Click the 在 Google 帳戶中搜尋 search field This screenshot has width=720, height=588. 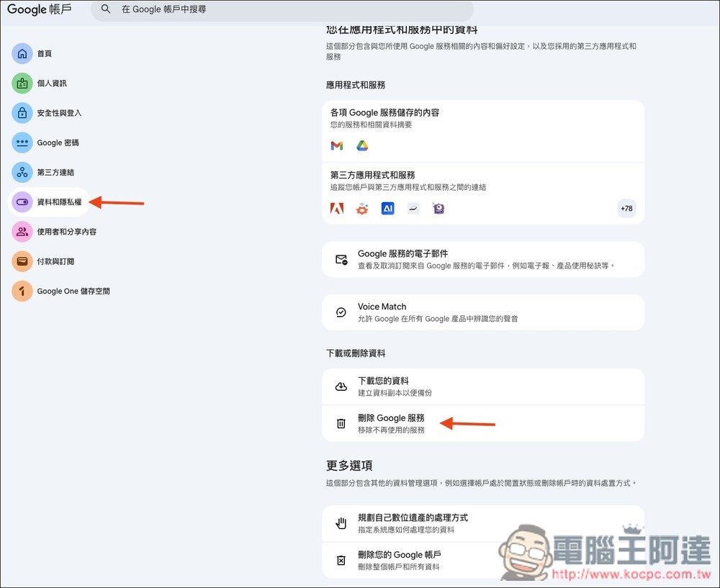coord(282,9)
